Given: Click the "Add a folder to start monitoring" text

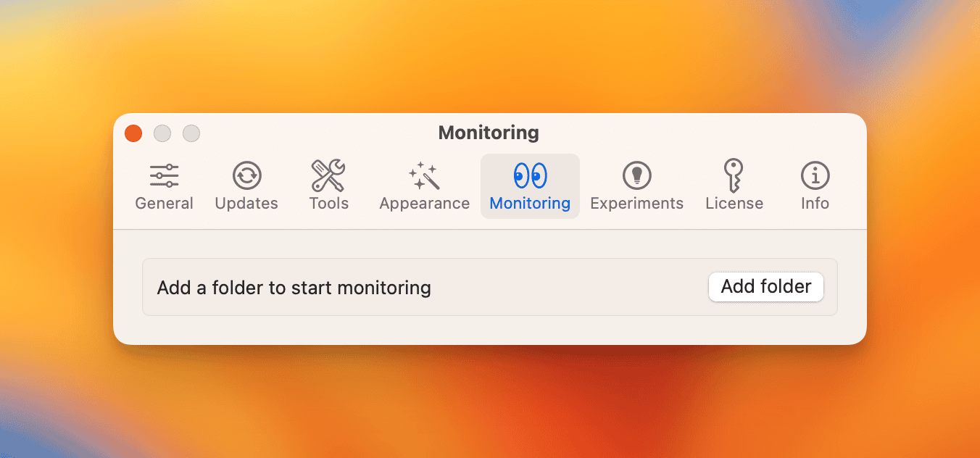Looking at the screenshot, I should (x=294, y=288).
